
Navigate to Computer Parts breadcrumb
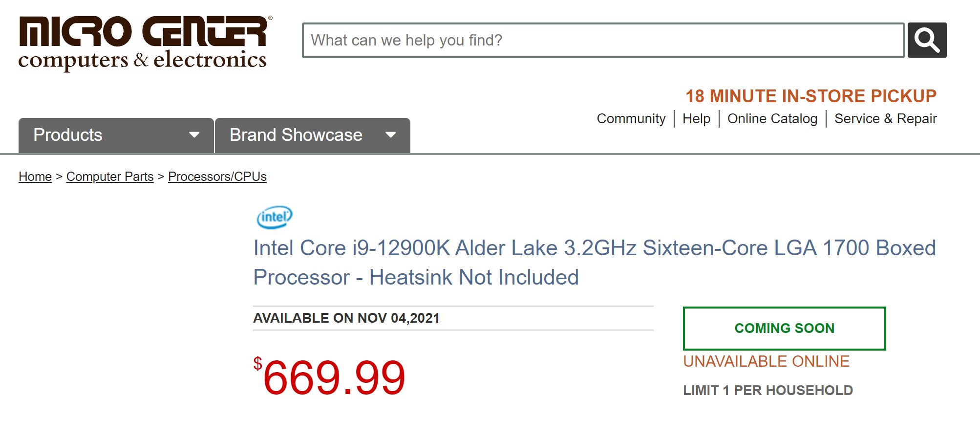(x=110, y=177)
